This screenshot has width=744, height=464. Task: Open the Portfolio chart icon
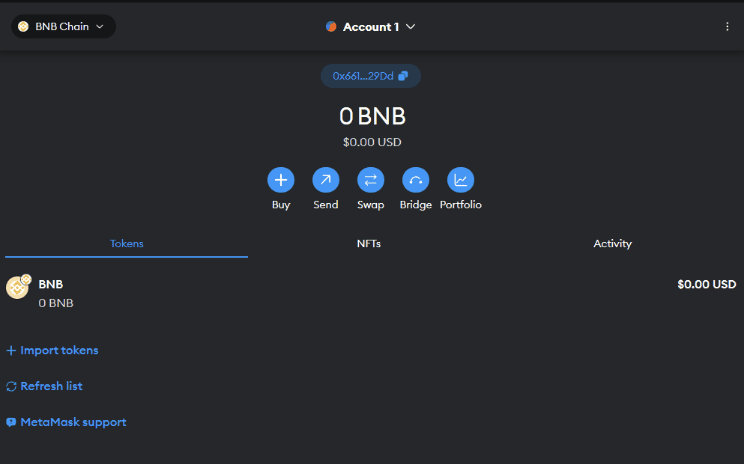tap(460, 180)
